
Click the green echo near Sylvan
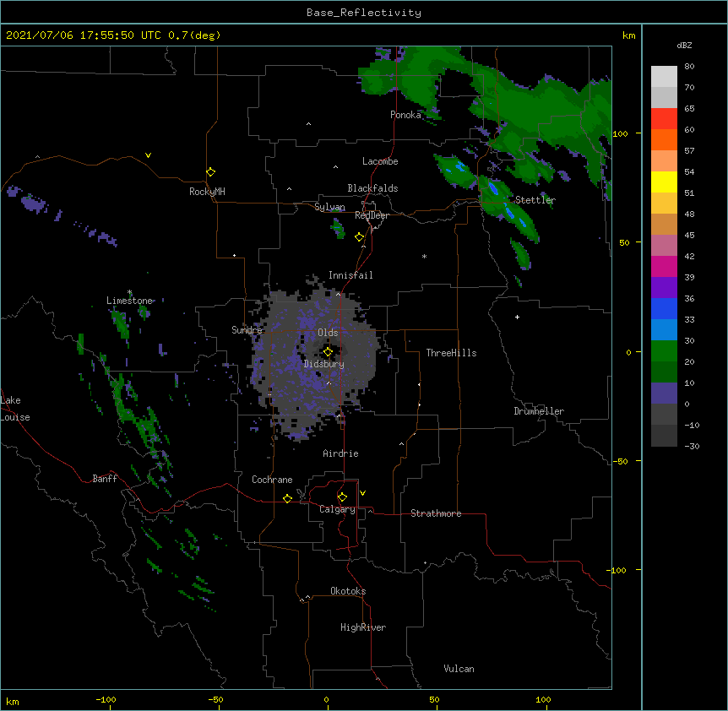click(x=338, y=230)
